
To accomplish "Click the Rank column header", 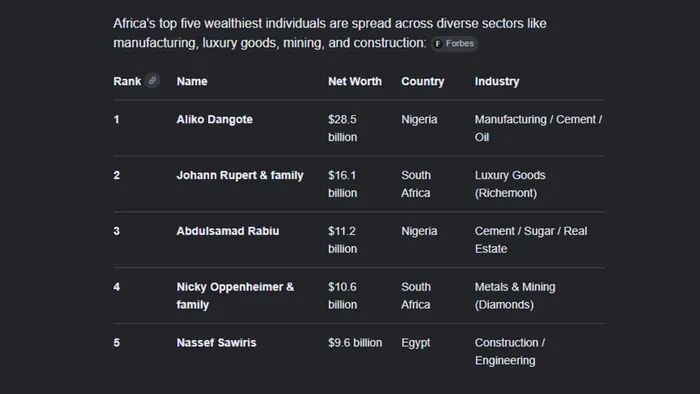I will click(127, 81).
